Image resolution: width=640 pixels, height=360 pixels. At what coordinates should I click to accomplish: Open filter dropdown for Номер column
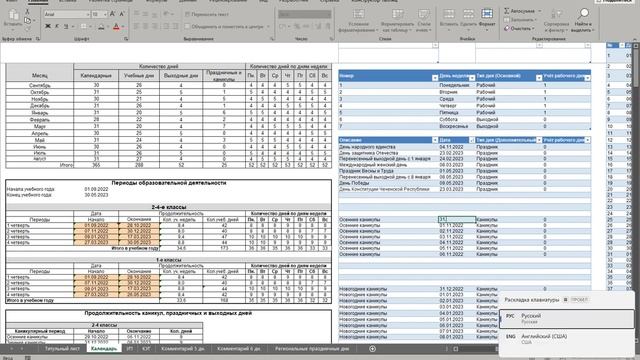click(435, 78)
